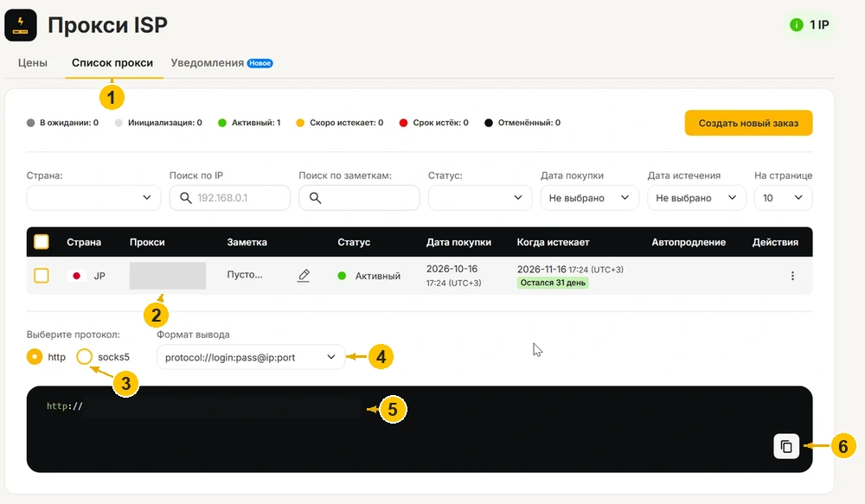Select the socks5 protocol radio button

click(85, 357)
